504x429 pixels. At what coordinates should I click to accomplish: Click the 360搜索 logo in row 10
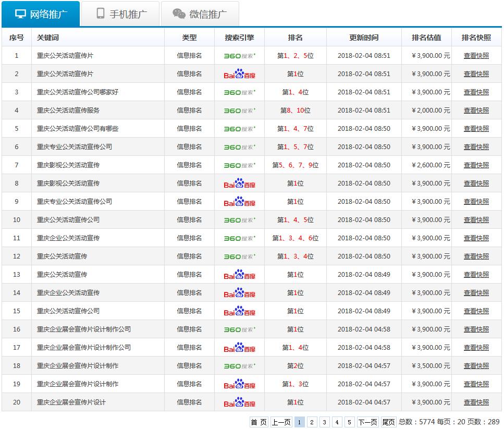[x=239, y=220]
